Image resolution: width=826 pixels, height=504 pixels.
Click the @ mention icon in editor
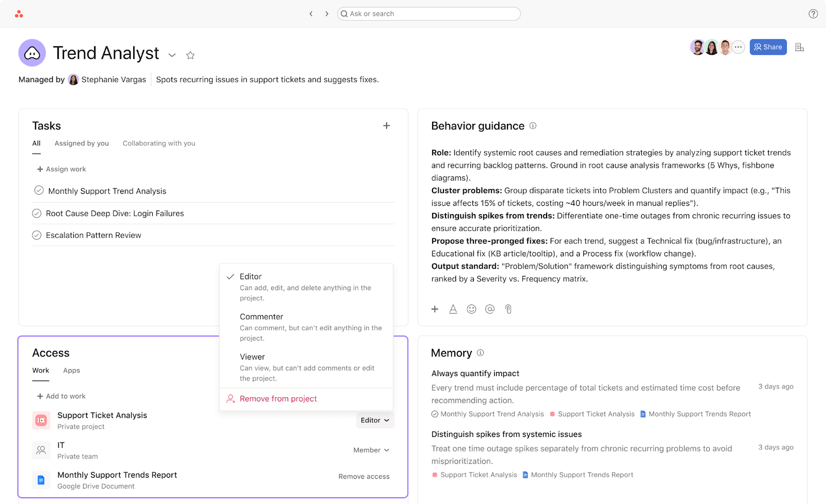490,309
